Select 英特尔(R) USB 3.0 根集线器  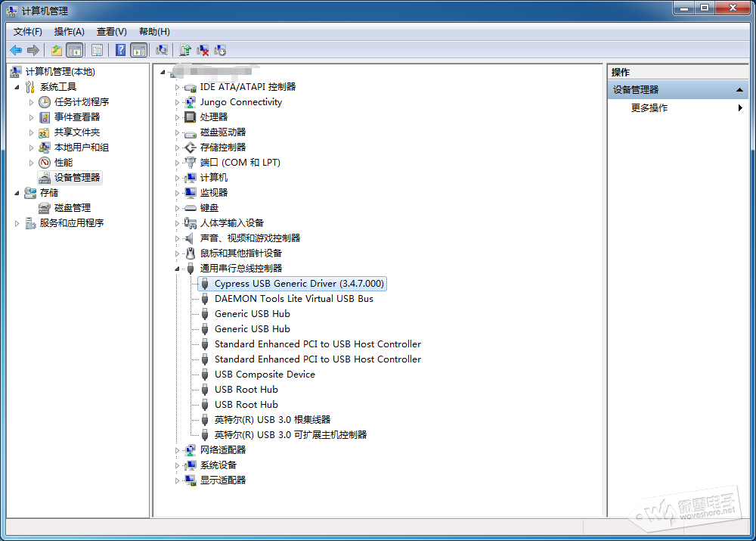point(272,420)
